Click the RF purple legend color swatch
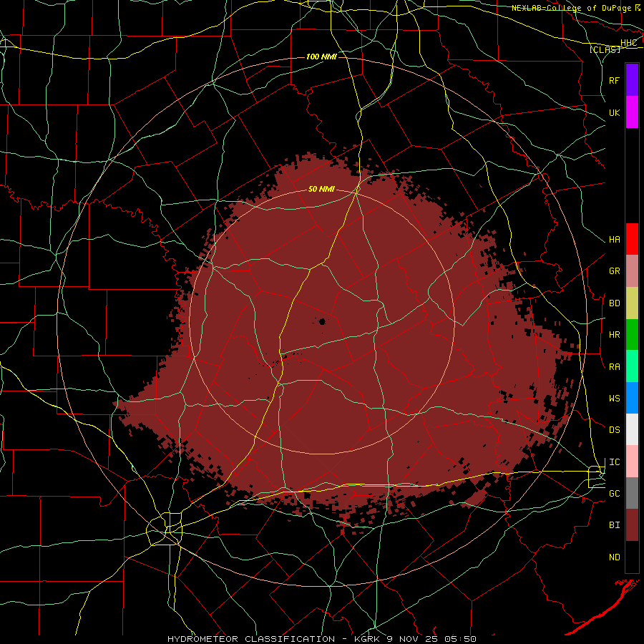This screenshot has height=644, width=644. pos(632,80)
